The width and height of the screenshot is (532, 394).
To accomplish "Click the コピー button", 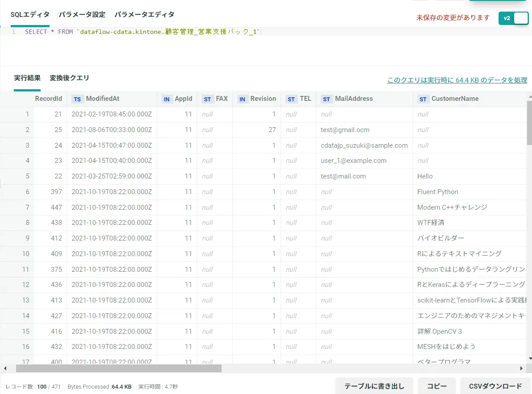I will pyautogui.click(x=437, y=386).
